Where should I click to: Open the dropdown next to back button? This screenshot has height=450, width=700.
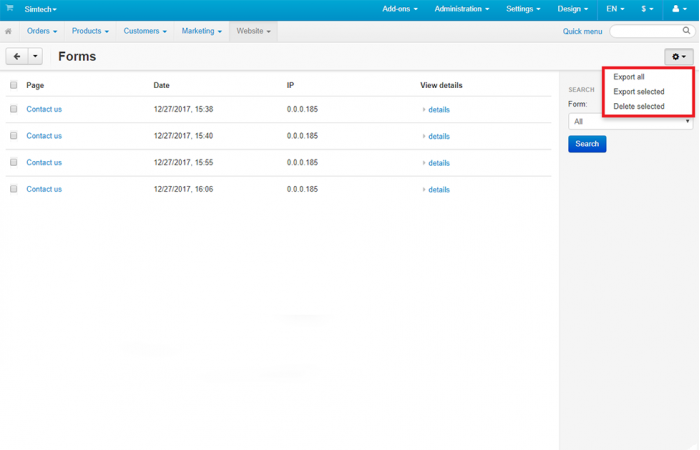click(35, 57)
